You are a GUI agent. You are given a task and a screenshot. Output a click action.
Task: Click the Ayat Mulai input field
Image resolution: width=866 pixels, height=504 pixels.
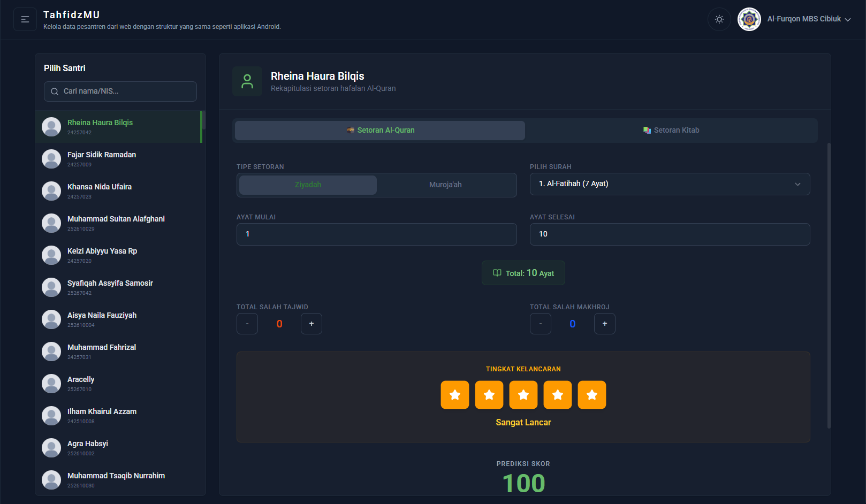(377, 234)
